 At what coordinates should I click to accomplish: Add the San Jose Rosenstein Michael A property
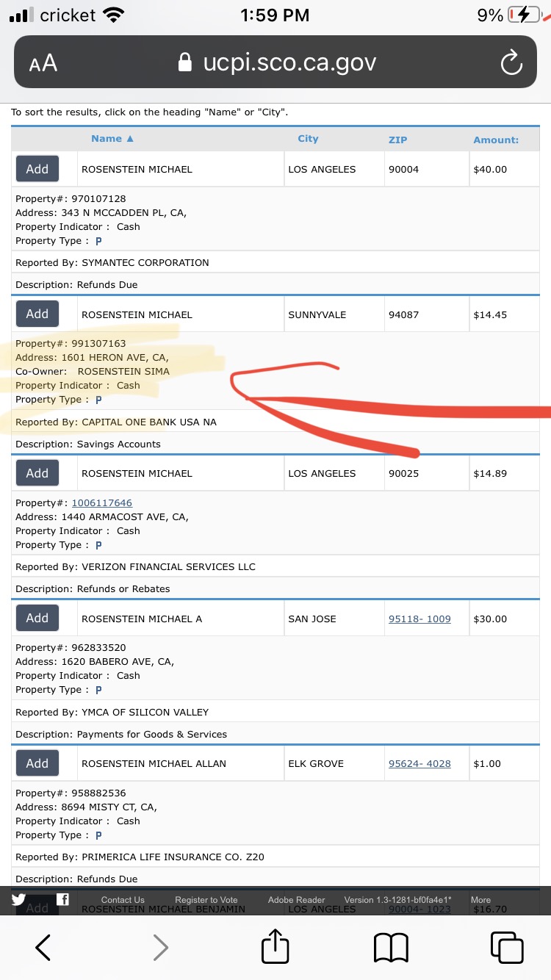[x=37, y=619]
